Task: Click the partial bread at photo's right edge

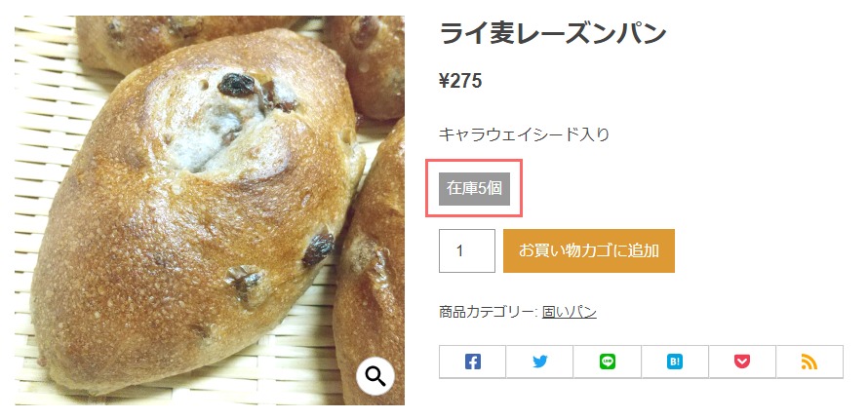Action: pyautogui.click(x=372, y=265)
